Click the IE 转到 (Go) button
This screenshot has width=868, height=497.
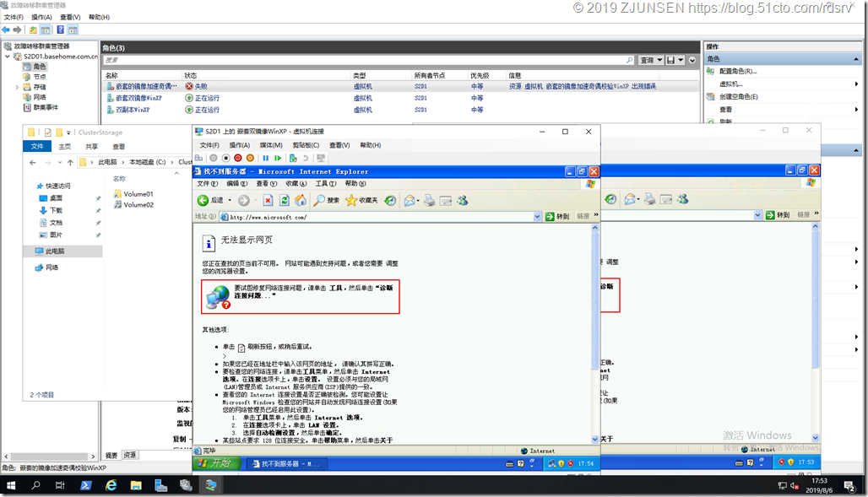click(x=557, y=216)
